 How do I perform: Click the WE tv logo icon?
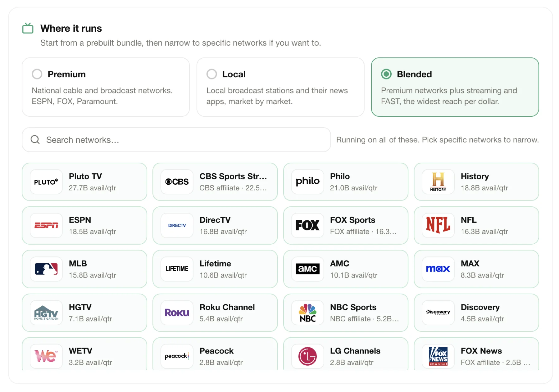click(46, 356)
